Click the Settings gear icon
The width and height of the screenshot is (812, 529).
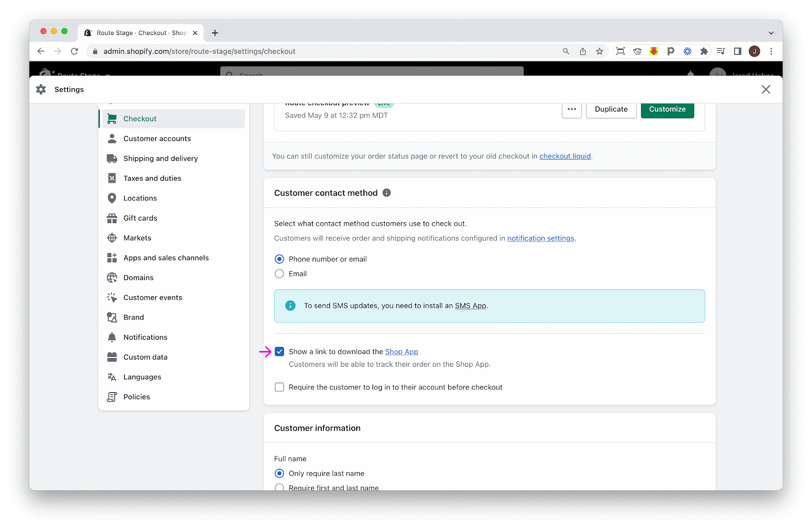pos(41,89)
